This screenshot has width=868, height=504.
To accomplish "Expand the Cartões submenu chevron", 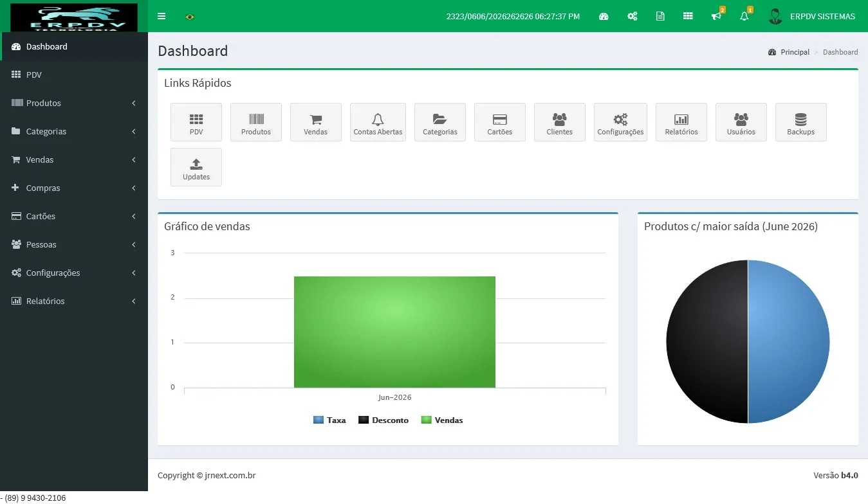I will [134, 216].
